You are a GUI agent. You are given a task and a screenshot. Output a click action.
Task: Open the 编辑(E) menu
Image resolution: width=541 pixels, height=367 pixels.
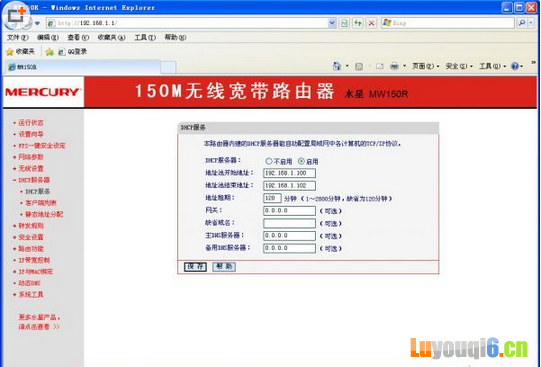click(x=48, y=37)
